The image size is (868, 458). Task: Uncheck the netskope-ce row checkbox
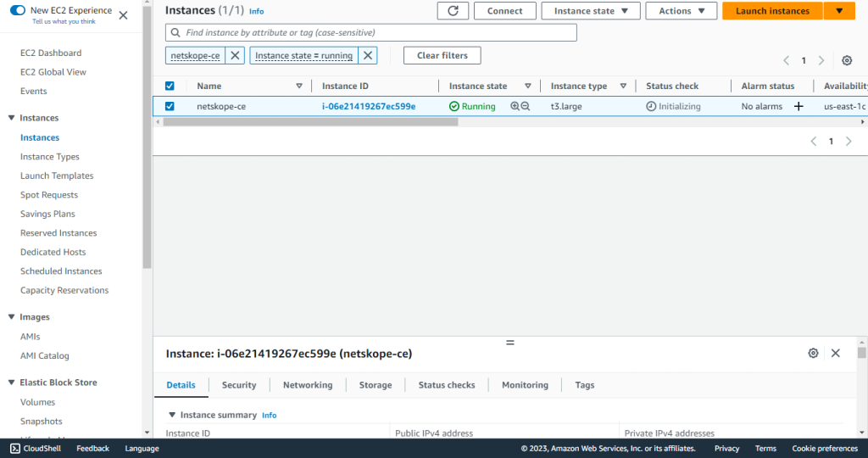pos(170,106)
